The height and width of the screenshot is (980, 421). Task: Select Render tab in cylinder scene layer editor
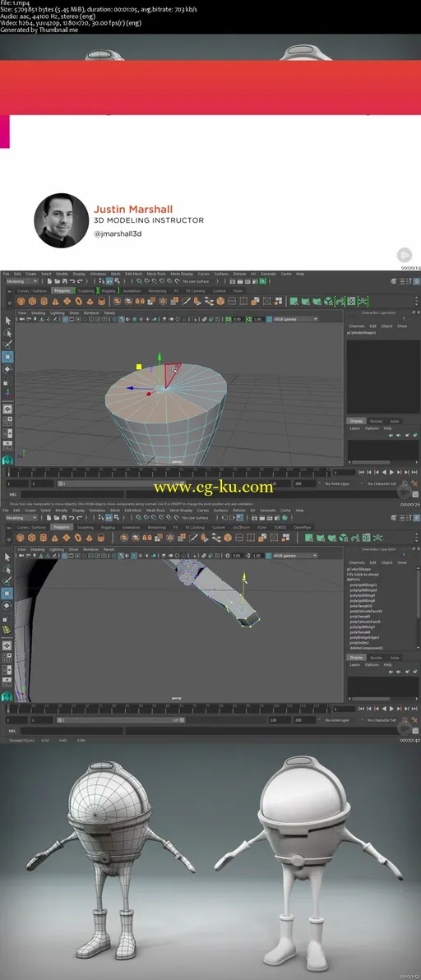(x=376, y=421)
